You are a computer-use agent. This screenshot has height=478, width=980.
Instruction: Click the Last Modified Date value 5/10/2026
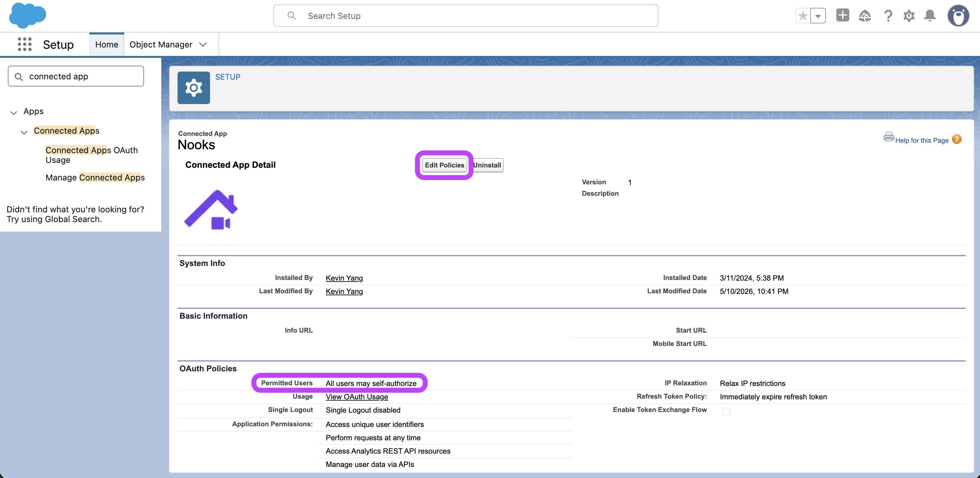coord(754,292)
